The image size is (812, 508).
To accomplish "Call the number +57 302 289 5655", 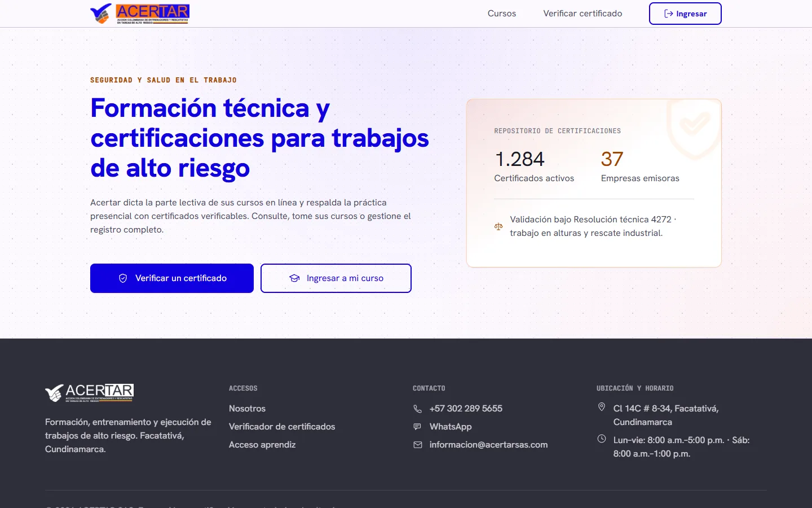I will click(x=466, y=409).
